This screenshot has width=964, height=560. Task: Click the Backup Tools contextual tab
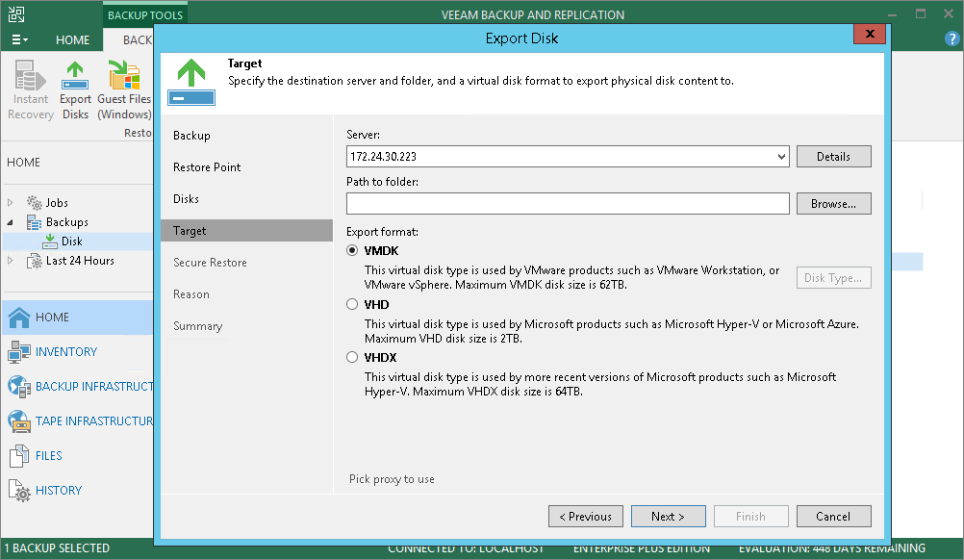[x=145, y=14]
